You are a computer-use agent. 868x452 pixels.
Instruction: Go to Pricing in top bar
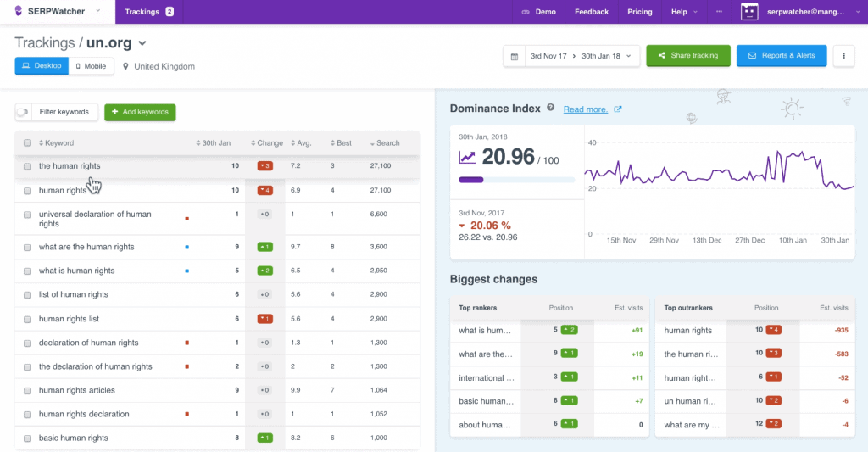coord(639,12)
